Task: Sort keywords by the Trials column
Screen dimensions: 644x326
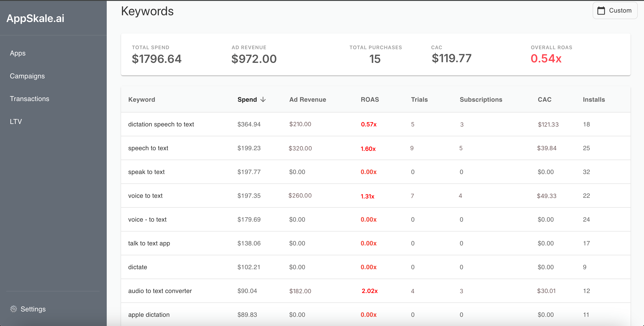Action: [x=419, y=99]
